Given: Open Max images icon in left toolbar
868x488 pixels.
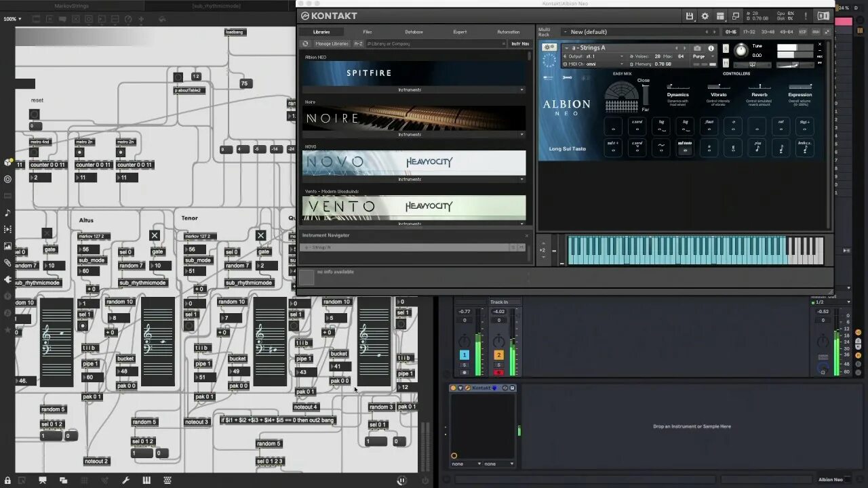Looking at the screenshot, I should click(x=7, y=245).
